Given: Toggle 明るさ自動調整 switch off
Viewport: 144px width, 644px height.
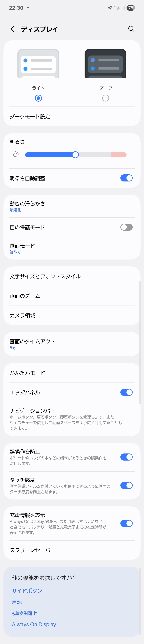Looking at the screenshot, I should pyautogui.click(x=126, y=178).
